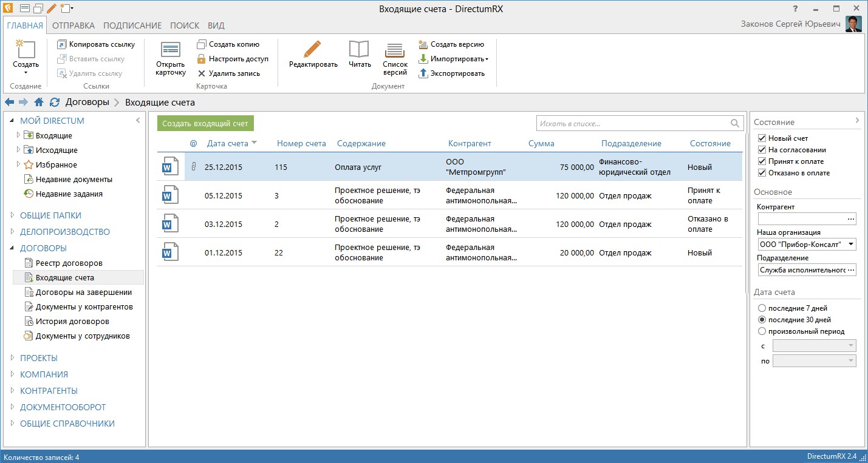Open Реестр договоров in the sidebar

pyautogui.click(x=69, y=263)
